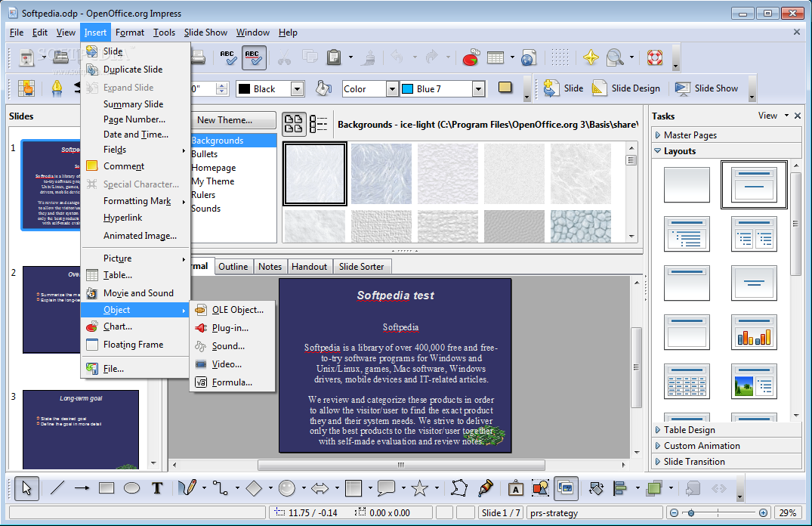The height and width of the screenshot is (526, 812).
Task: Select the Stars shape tool
Action: pos(419,488)
